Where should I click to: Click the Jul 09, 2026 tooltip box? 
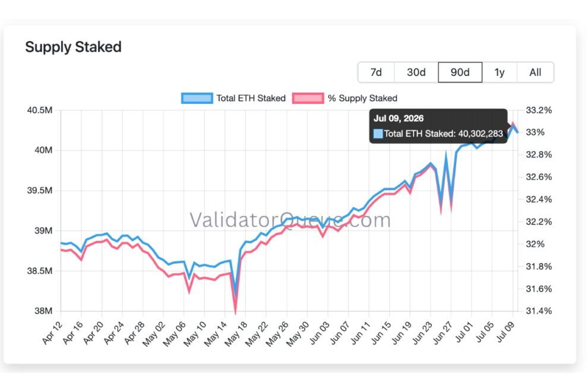click(x=438, y=126)
